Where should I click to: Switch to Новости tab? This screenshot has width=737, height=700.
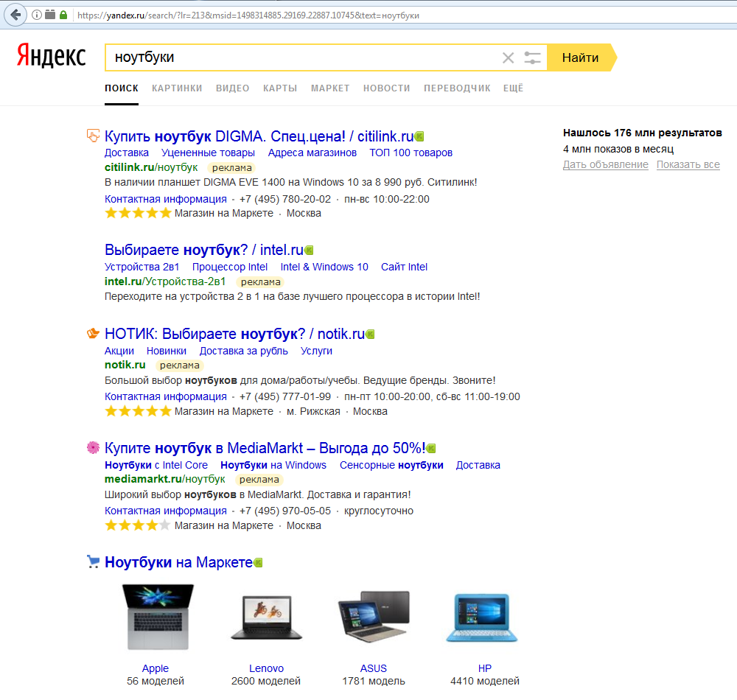(x=386, y=88)
